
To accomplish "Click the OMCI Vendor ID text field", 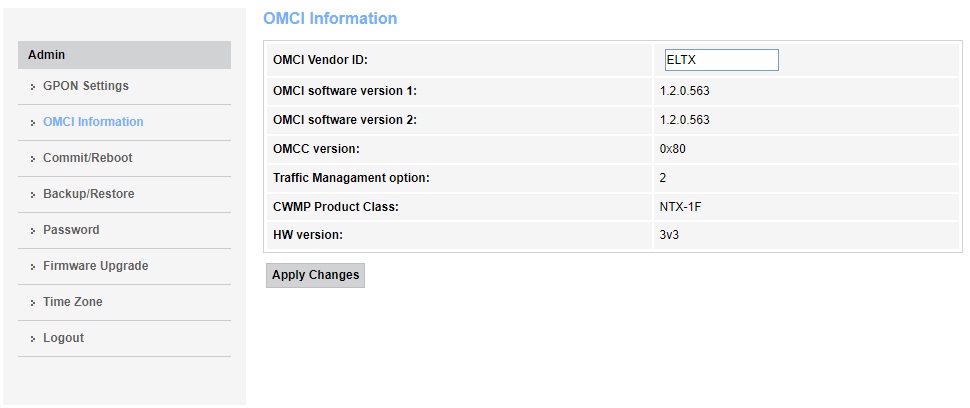I will 721,60.
